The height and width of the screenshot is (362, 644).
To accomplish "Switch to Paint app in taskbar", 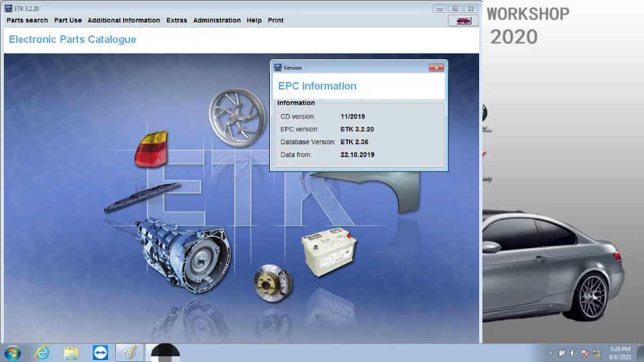I will (x=129, y=353).
